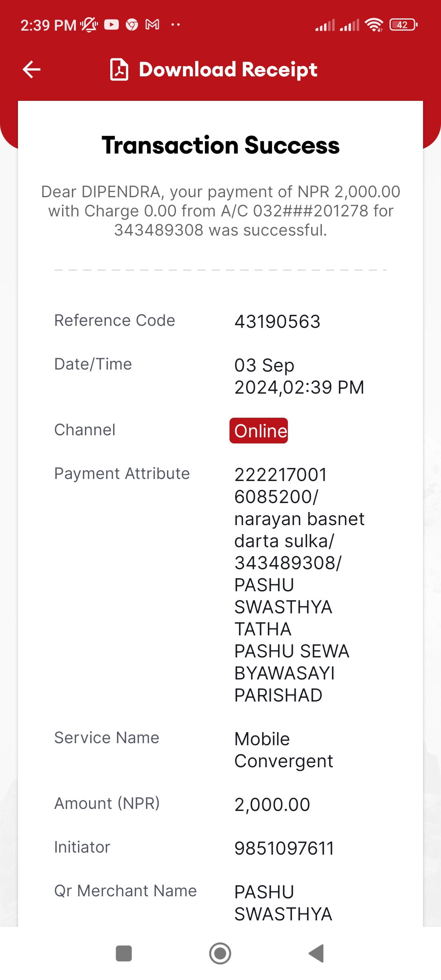Tap Download Receipt title text

point(228,69)
